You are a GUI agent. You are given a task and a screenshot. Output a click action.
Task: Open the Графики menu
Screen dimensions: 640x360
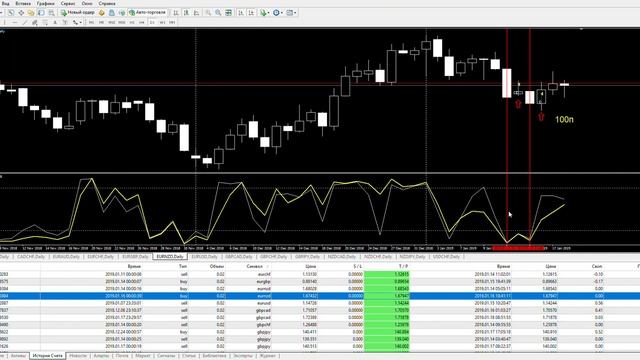45,3
